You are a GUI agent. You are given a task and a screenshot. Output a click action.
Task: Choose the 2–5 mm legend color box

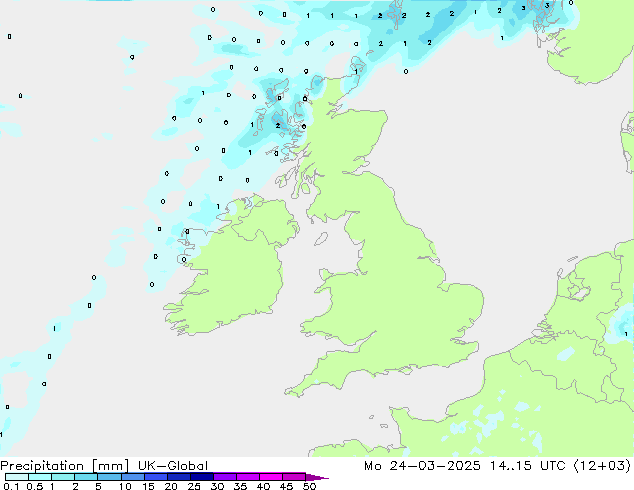click(x=86, y=477)
